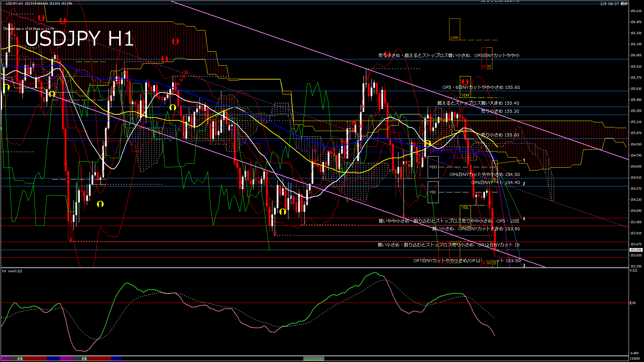Click MACD axis zero value 0.00
The width and height of the screenshot is (644, 362).
[633, 303]
